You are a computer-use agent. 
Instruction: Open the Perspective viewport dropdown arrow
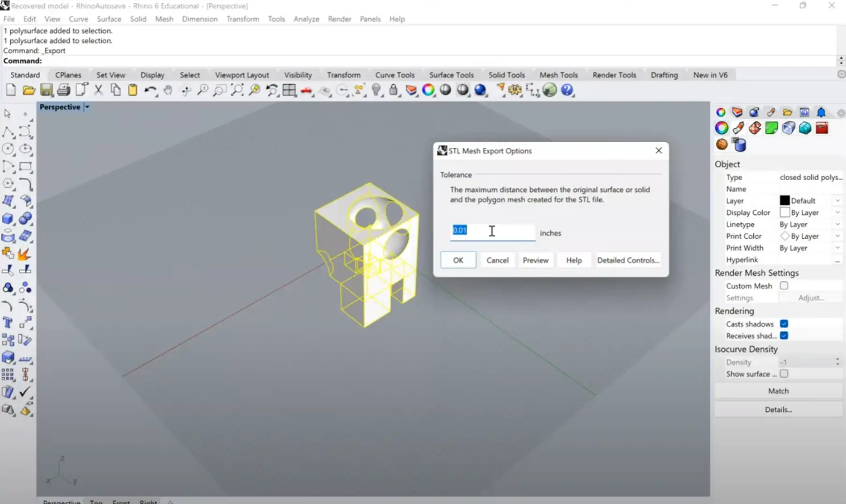point(87,107)
